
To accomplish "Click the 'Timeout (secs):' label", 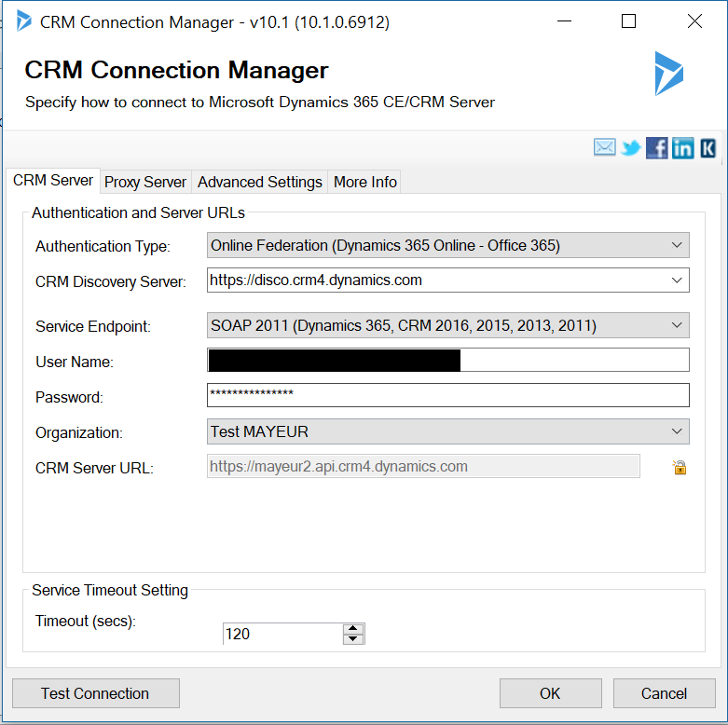I will (86, 621).
